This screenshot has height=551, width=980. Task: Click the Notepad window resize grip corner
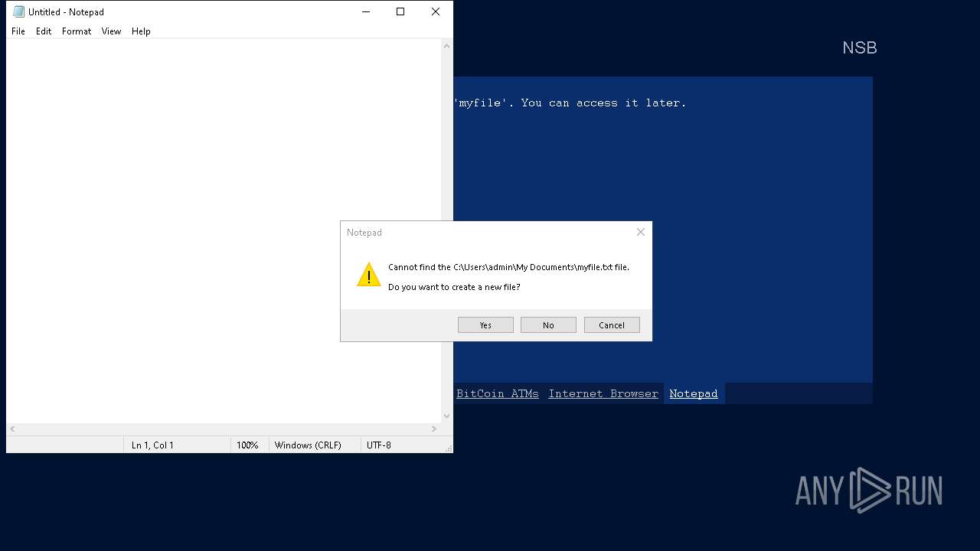[449, 448]
